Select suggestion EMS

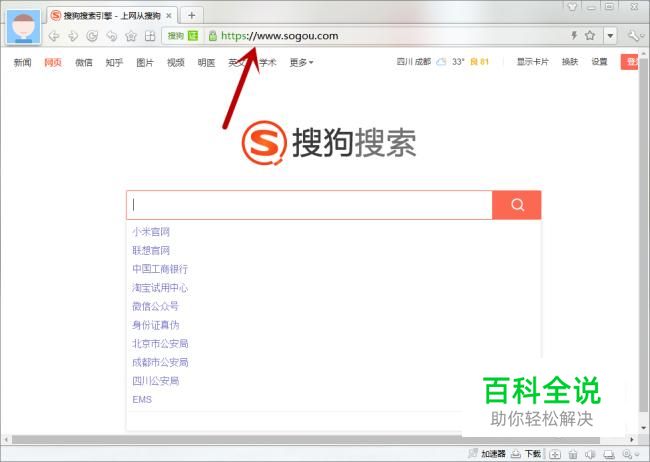coord(142,399)
